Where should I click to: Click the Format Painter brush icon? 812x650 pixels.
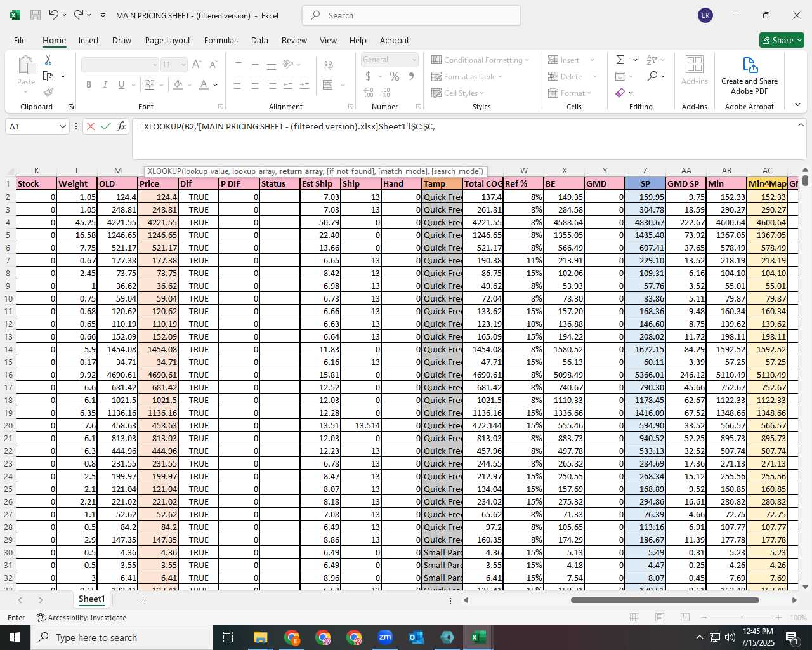[48, 93]
